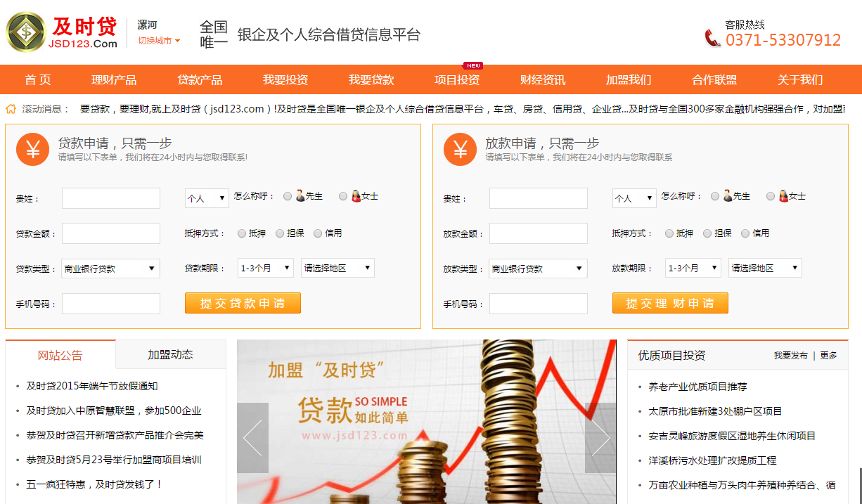
Task: Open 请选择地区 dropdown in 放款 form
Action: 765,268
